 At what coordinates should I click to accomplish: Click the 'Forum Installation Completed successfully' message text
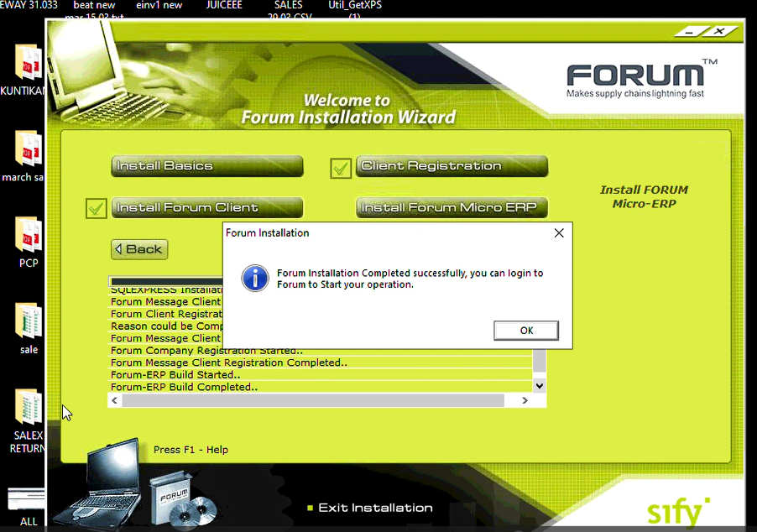[x=410, y=279]
